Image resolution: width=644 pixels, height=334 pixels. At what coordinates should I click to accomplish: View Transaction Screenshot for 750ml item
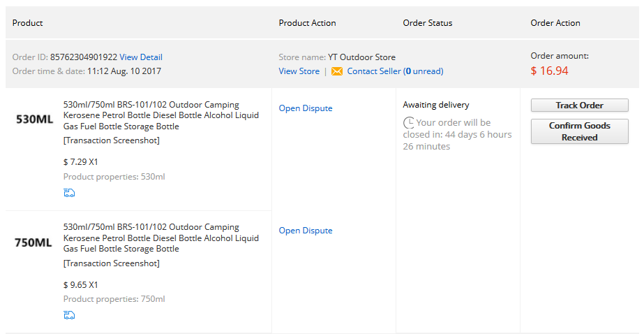coord(112,263)
